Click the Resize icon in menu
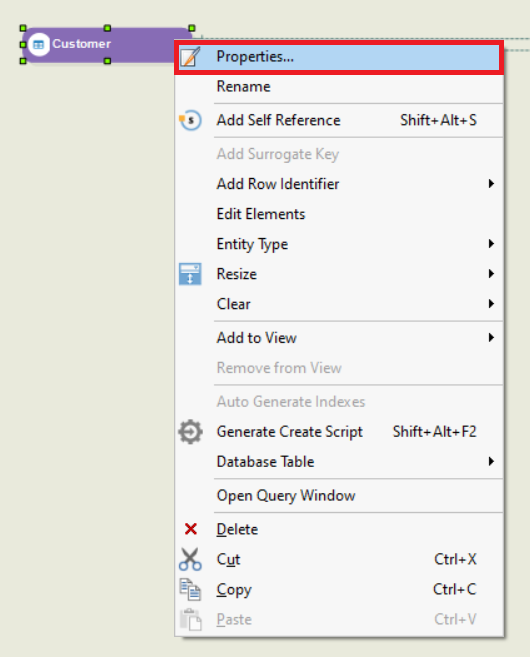The height and width of the screenshot is (657, 530). [x=190, y=274]
